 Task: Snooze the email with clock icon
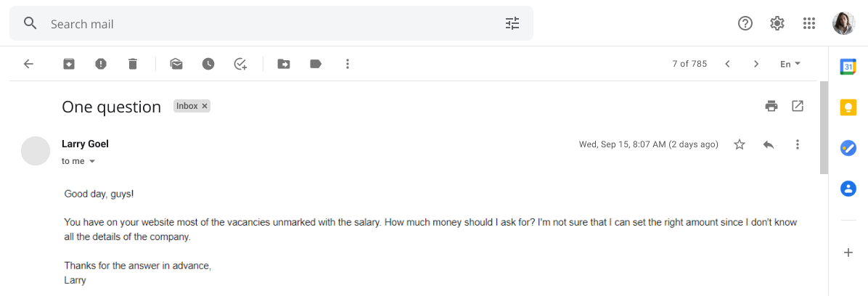pos(208,64)
